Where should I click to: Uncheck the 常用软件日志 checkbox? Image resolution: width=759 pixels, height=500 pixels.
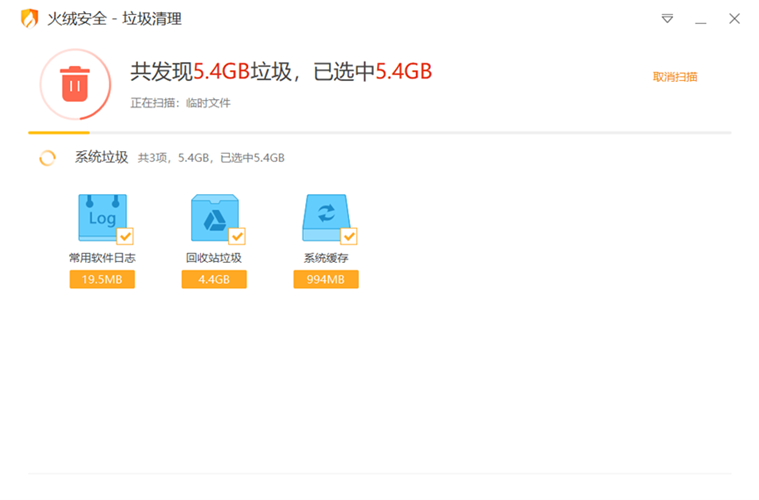click(x=125, y=236)
